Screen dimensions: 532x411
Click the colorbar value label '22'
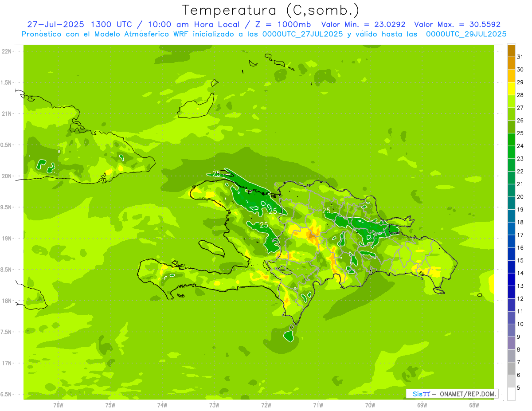[x=520, y=171]
